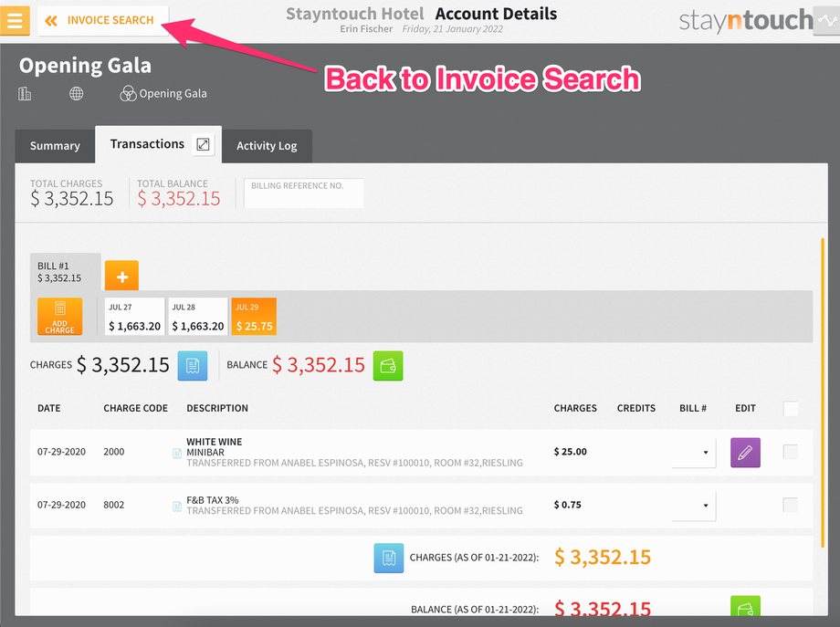The image size is (840, 627).
Task: Click the orange vertical scrollbar
Action: tap(823, 393)
